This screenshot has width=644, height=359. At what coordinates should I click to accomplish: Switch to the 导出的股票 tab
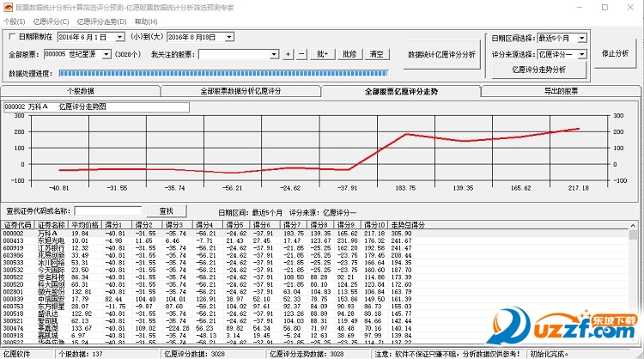pyautogui.click(x=561, y=91)
